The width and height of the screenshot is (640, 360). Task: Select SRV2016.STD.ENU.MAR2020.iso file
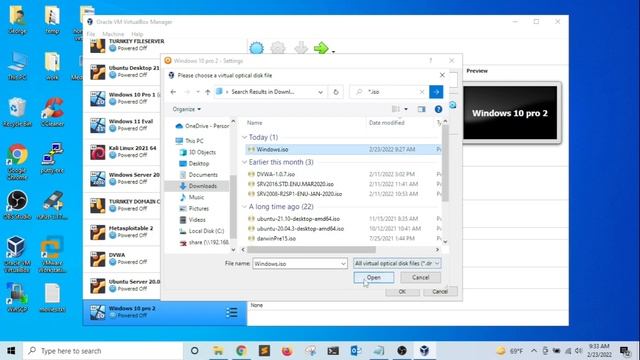tap(295, 184)
